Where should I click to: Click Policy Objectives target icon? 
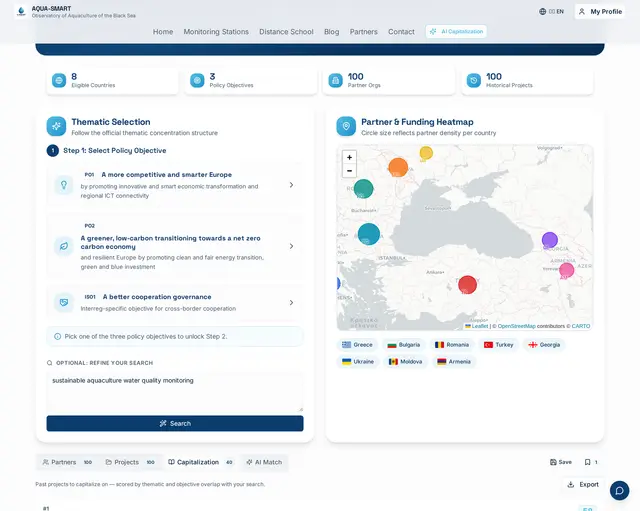tap(197, 80)
